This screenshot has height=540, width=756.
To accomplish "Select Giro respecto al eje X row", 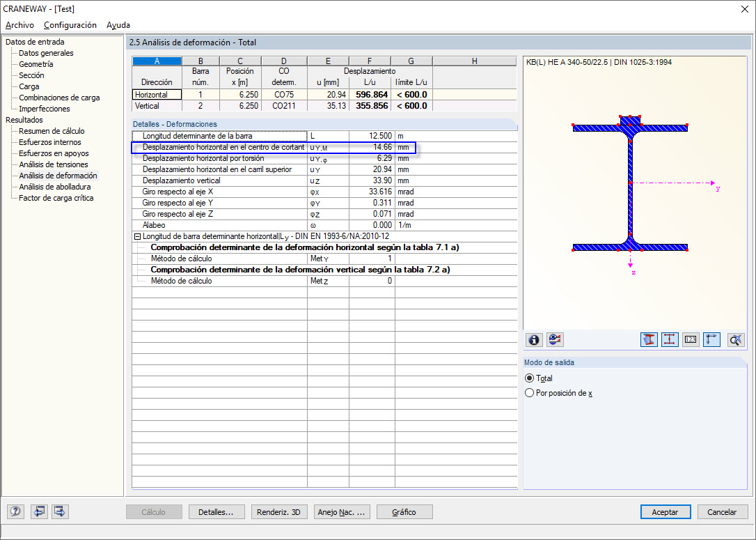I will (324, 192).
